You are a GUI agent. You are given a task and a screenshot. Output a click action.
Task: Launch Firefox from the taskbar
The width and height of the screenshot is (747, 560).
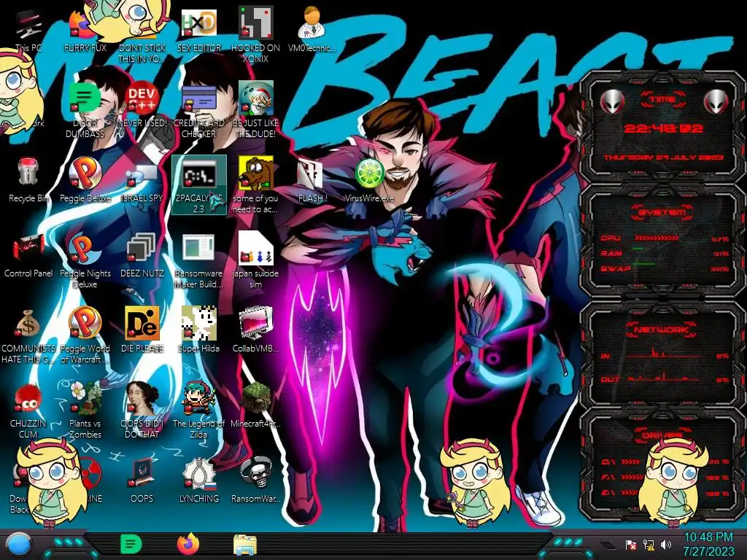click(x=188, y=544)
